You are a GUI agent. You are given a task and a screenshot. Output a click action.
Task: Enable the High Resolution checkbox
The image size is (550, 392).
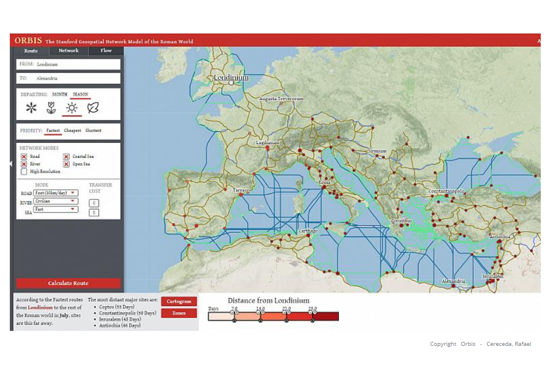pyautogui.click(x=24, y=171)
